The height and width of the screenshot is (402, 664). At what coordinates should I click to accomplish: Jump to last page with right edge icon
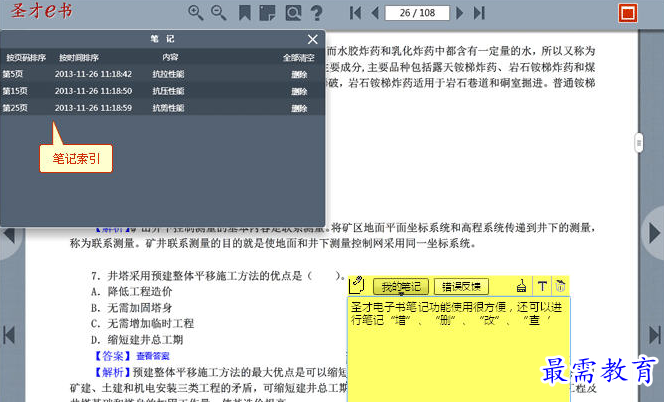click(x=654, y=335)
